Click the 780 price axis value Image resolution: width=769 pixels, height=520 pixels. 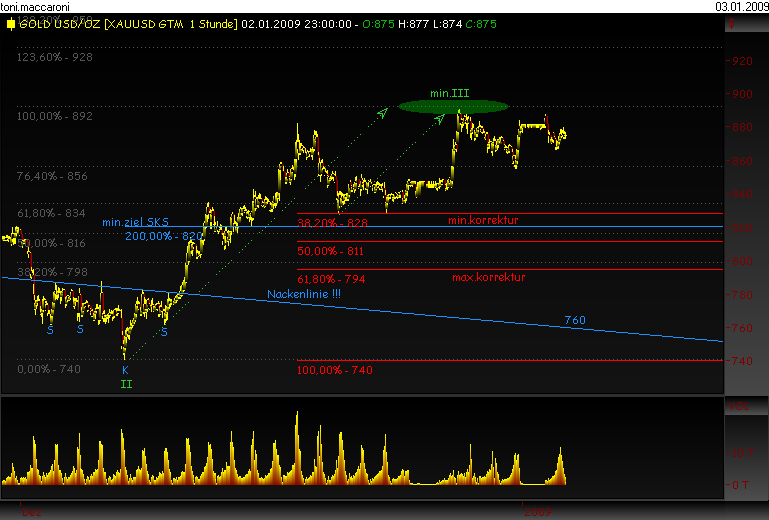coord(742,295)
